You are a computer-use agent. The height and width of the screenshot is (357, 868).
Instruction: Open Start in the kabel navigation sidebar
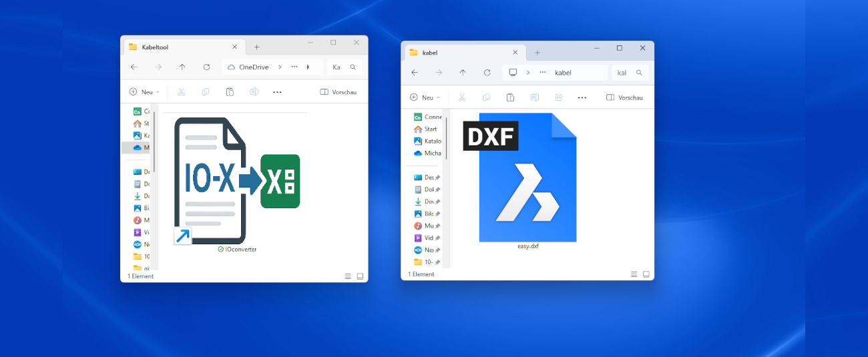[x=430, y=129]
